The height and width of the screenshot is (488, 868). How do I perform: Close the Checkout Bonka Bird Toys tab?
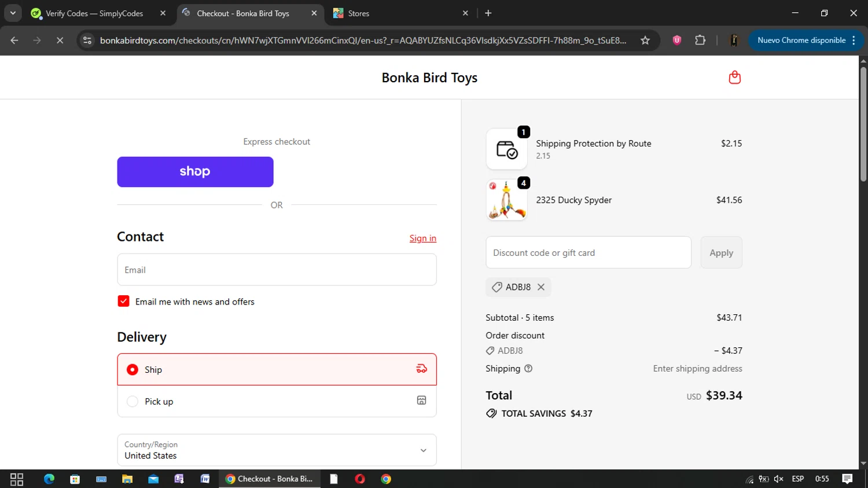pyautogui.click(x=314, y=13)
